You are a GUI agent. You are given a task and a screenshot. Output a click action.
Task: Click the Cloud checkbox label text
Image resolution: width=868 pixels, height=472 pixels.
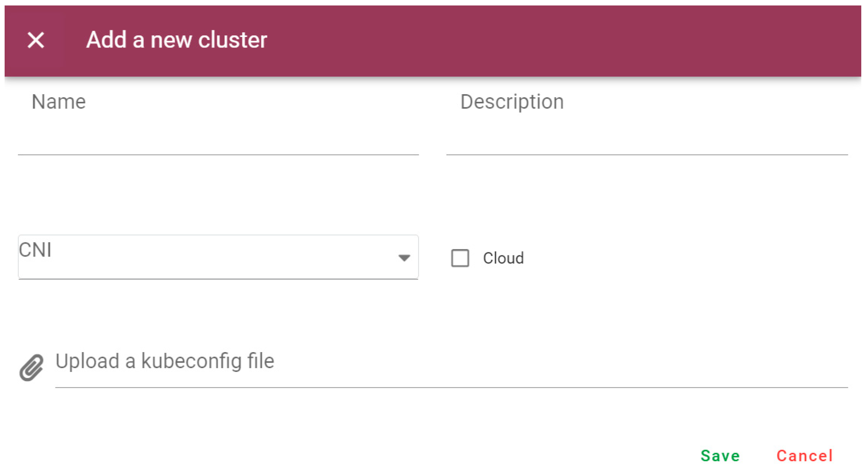tap(503, 258)
